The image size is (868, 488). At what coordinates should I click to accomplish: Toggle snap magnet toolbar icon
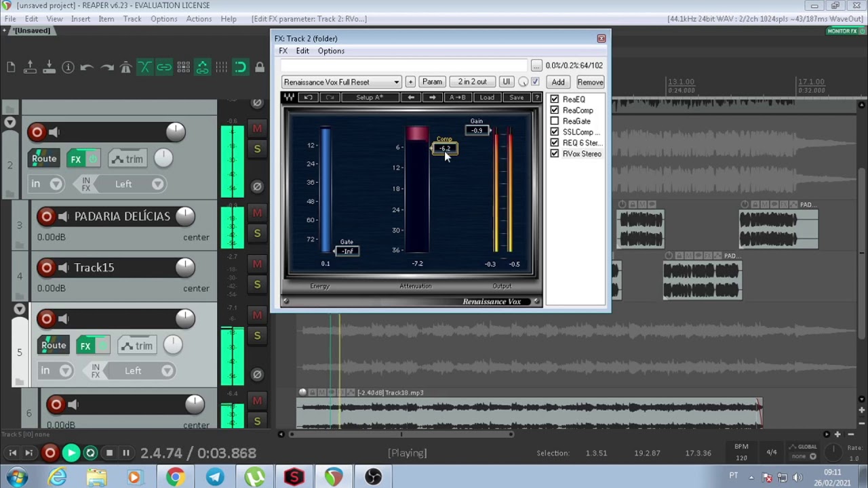coord(241,67)
